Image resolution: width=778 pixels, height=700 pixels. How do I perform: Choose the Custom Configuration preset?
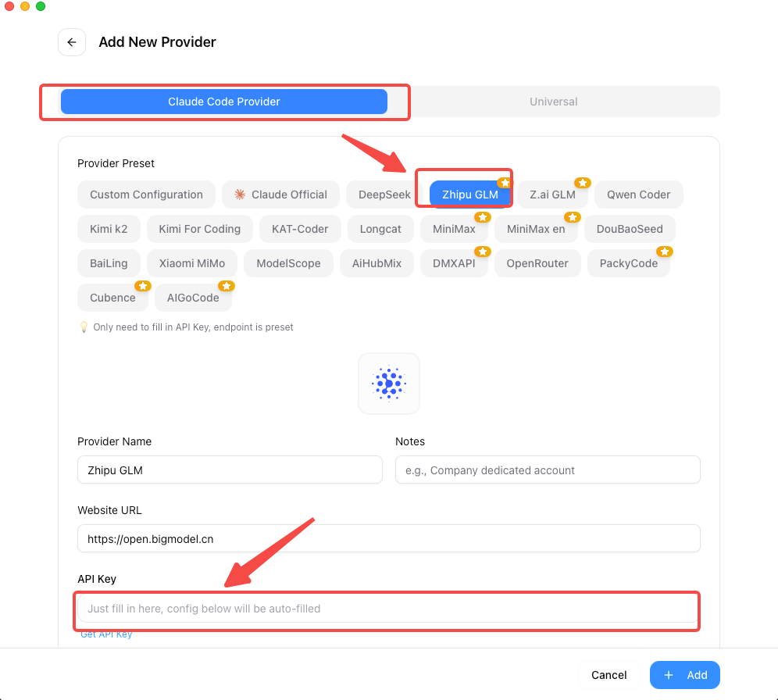146,195
